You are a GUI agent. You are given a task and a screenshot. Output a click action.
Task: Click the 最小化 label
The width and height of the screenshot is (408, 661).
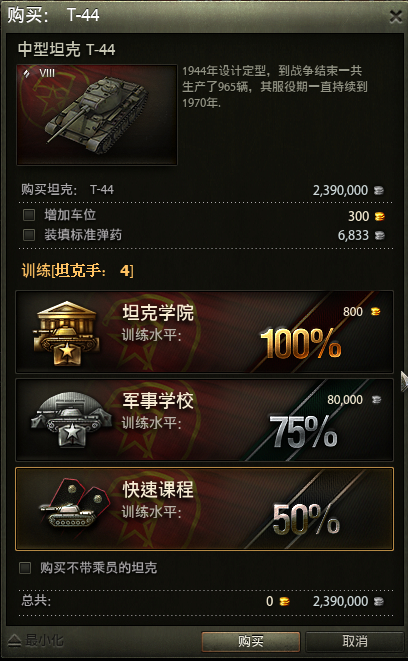(44, 641)
